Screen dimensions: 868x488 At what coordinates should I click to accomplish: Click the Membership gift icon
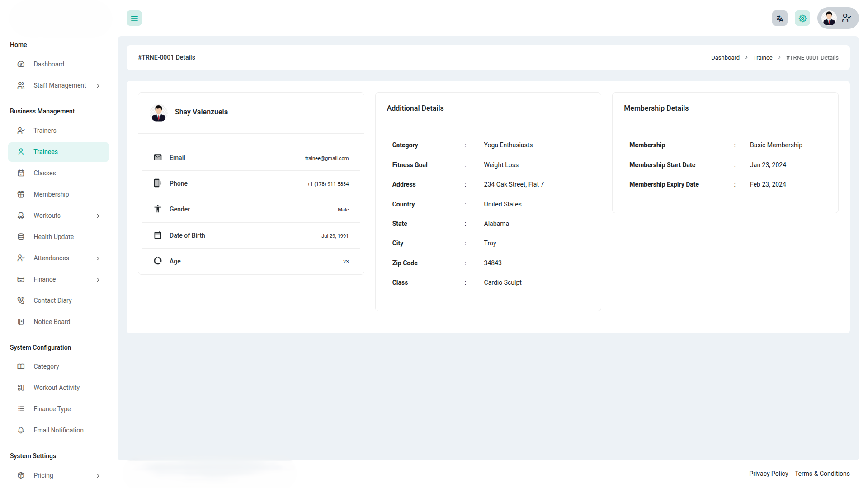click(x=21, y=194)
